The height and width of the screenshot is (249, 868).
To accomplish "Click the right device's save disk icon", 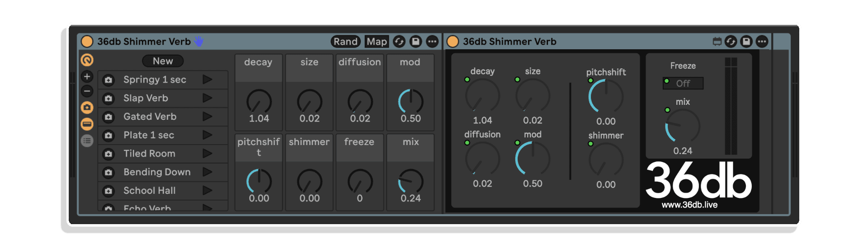I will pyautogui.click(x=746, y=42).
